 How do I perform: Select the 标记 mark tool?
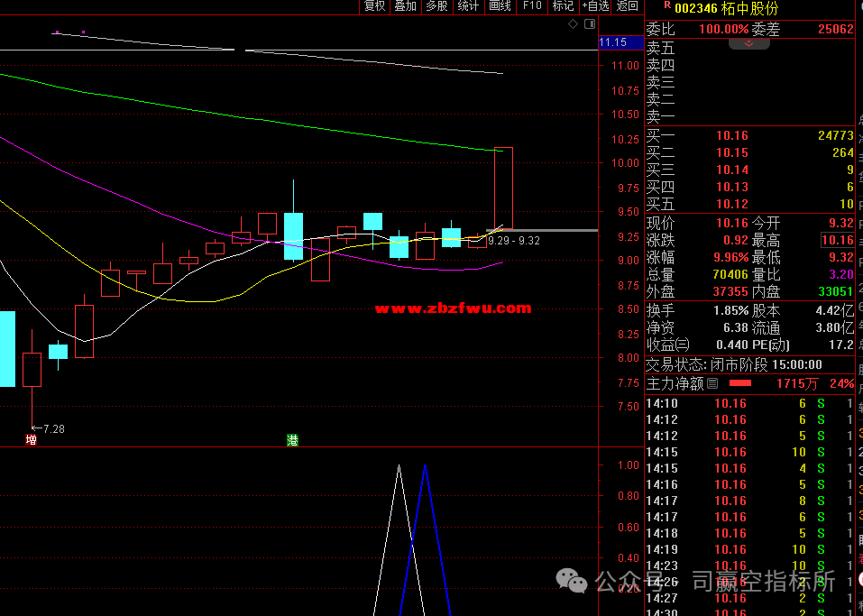pyautogui.click(x=563, y=6)
